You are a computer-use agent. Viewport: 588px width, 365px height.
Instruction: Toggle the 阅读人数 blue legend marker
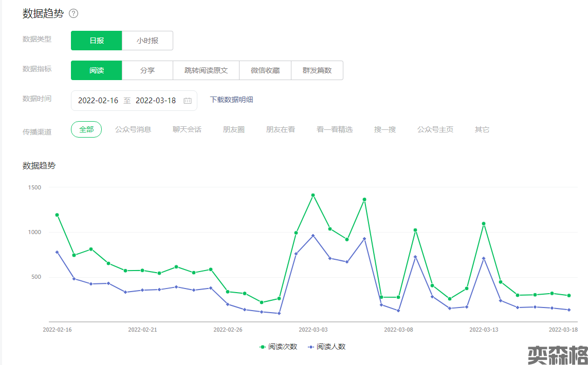tap(311, 347)
